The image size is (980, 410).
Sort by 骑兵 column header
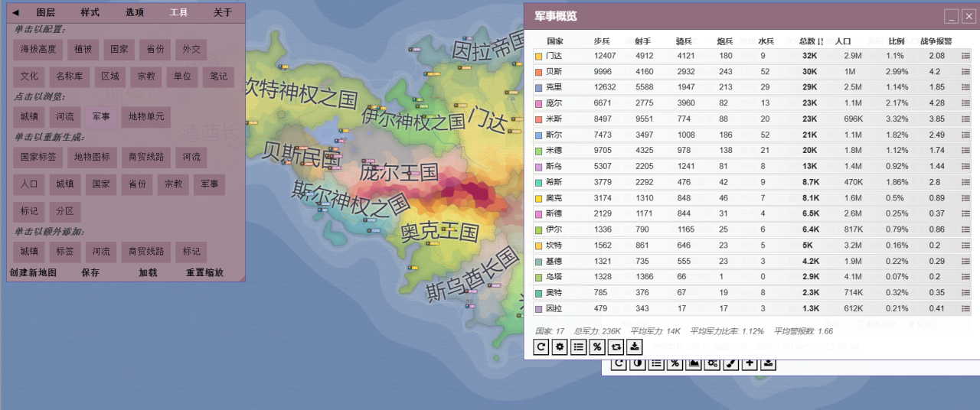[x=684, y=41]
